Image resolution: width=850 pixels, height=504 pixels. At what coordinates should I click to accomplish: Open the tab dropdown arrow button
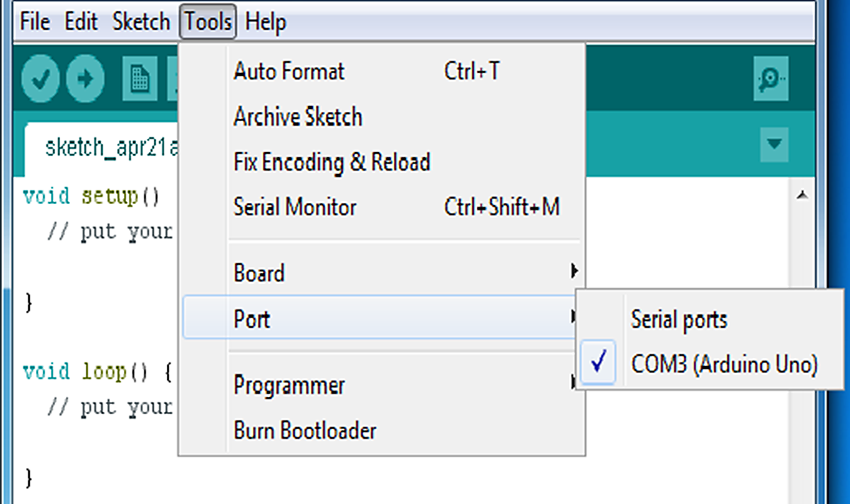(773, 144)
